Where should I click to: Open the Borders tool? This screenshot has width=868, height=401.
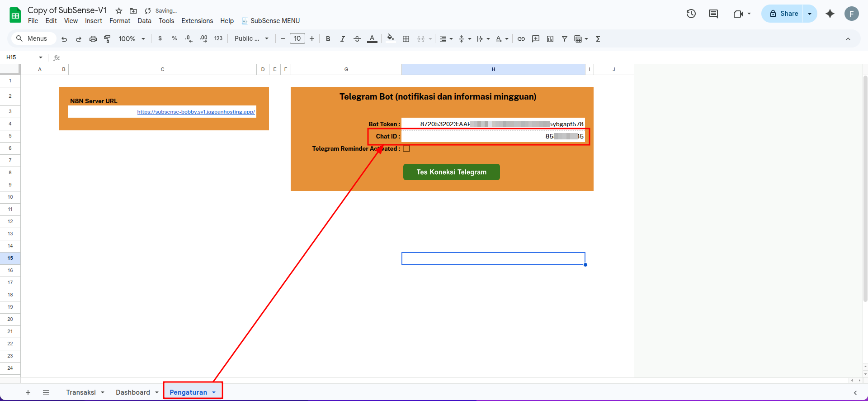click(x=406, y=39)
